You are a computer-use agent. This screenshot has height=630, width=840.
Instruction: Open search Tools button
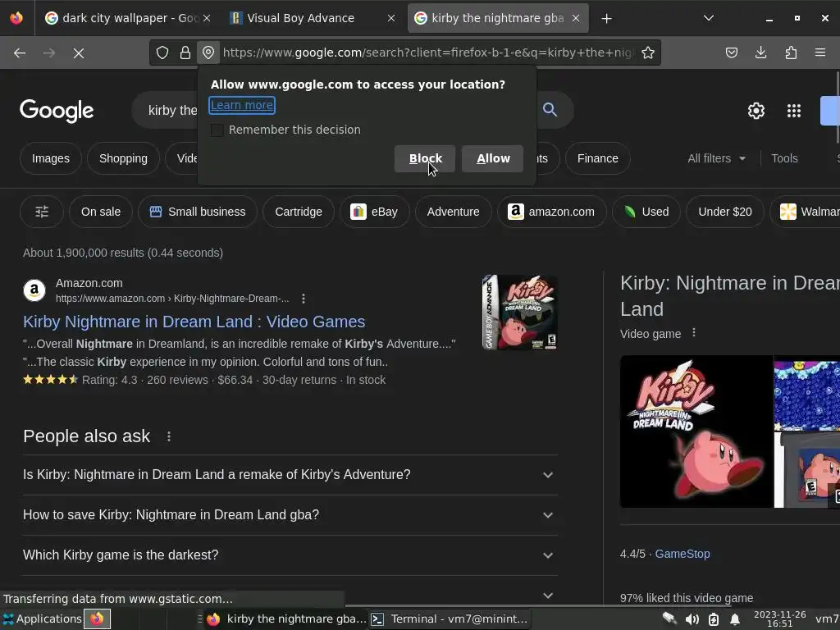(784, 158)
